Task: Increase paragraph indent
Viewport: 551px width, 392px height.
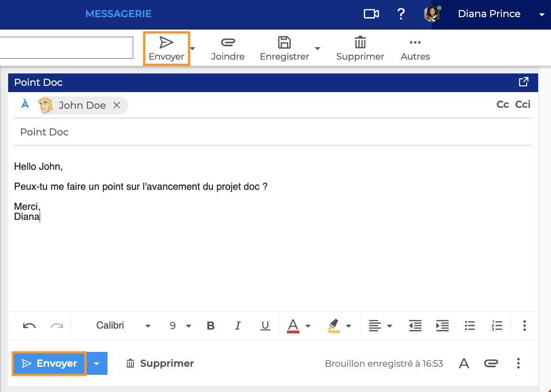Action: (443, 326)
